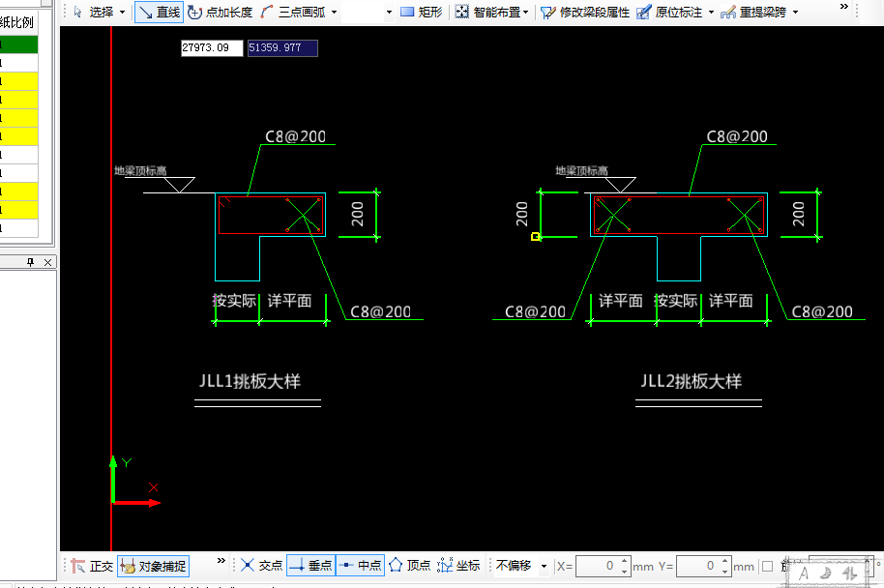This screenshot has width=884, height=588.
Task: Expand the 智能布置 dropdown arrow
Action: coord(525,12)
